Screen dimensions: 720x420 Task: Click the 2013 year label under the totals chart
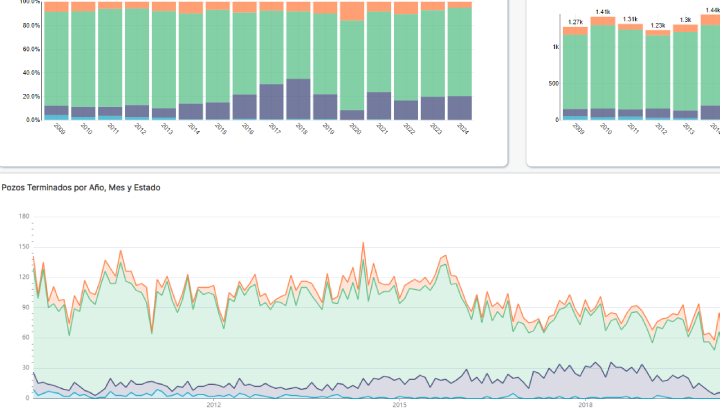pos(688,129)
